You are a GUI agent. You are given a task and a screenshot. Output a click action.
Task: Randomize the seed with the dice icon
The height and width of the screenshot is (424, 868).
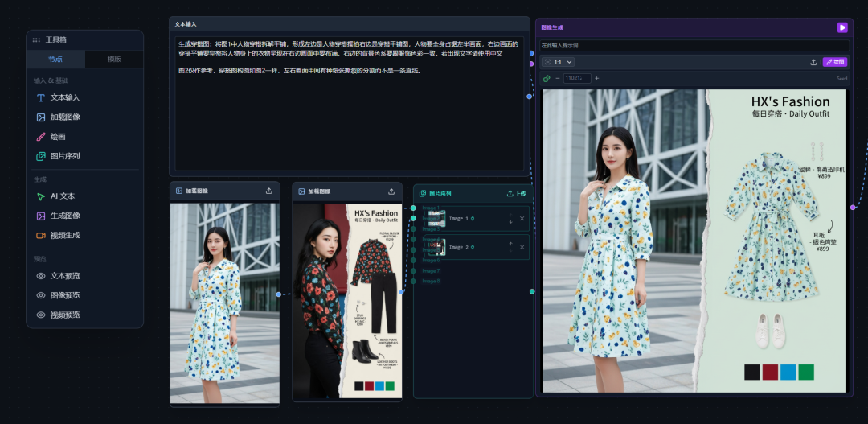click(547, 79)
